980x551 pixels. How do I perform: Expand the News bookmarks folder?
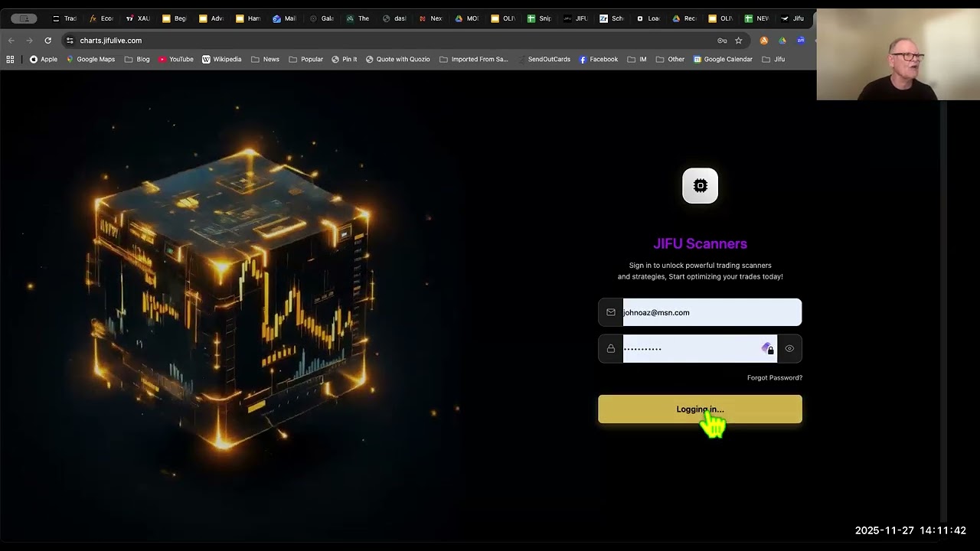pyautogui.click(x=265, y=59)
